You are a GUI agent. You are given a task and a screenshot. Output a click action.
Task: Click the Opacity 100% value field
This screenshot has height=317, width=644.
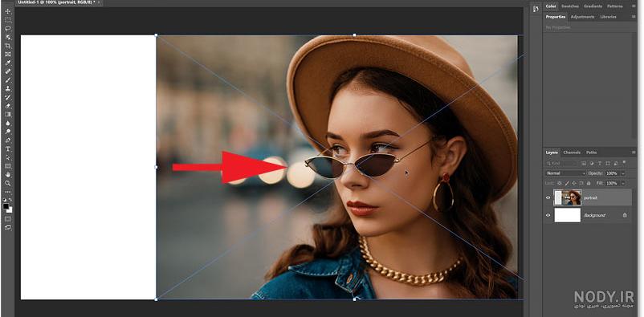(x=613, y=173)
